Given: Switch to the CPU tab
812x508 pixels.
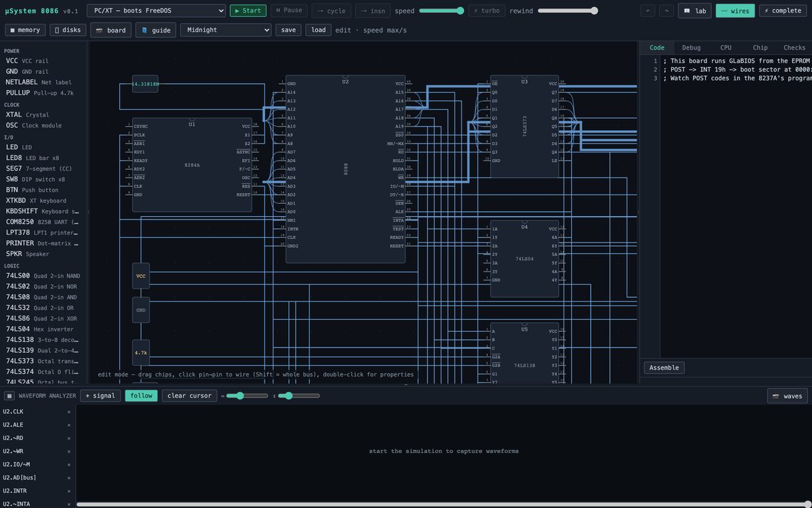Looking at the screenshot, I should [726, 47].
